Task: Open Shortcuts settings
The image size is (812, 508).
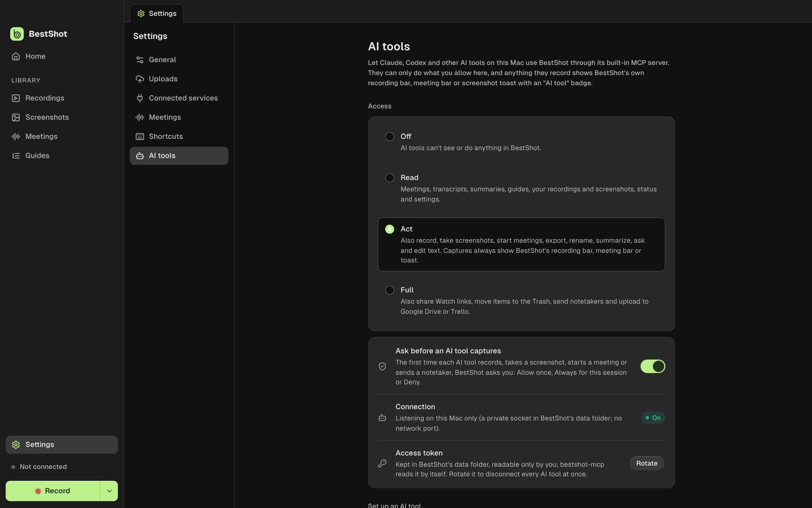Action: tap(179, 137)
